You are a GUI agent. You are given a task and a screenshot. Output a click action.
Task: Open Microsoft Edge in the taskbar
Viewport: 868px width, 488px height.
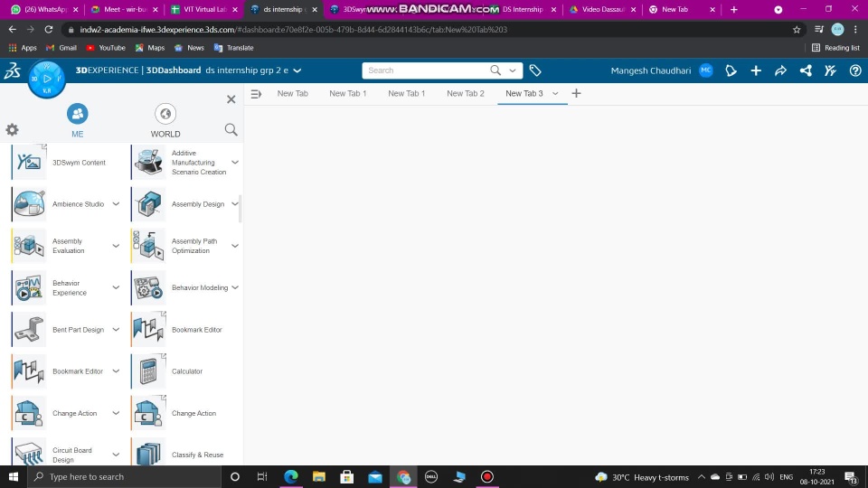pyautogui.click(x=291, y=476)
